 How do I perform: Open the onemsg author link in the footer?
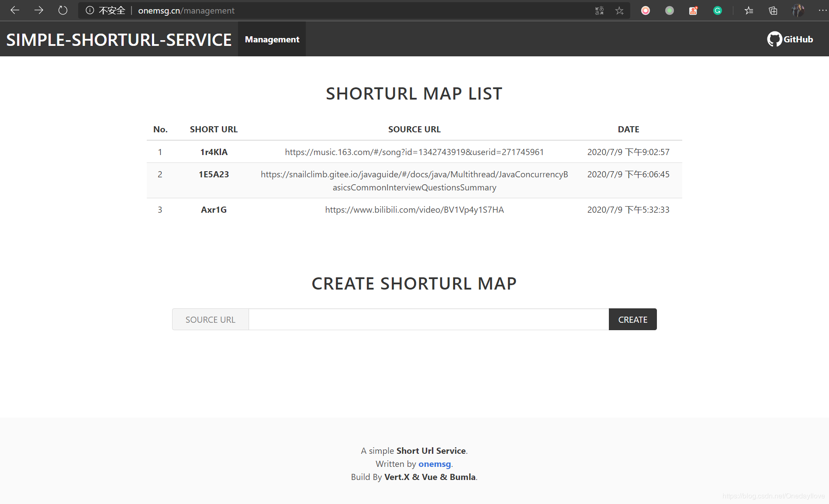click(x=435, y=464)
